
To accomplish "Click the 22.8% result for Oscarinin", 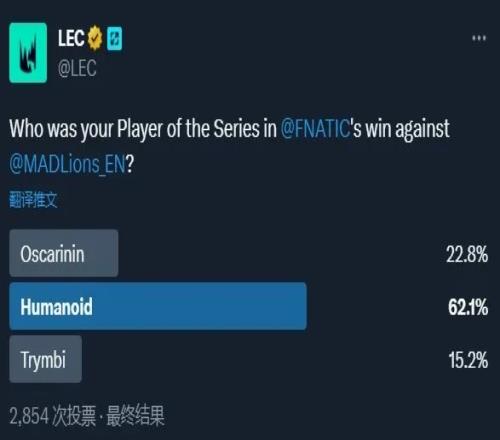I will point(467,254).
